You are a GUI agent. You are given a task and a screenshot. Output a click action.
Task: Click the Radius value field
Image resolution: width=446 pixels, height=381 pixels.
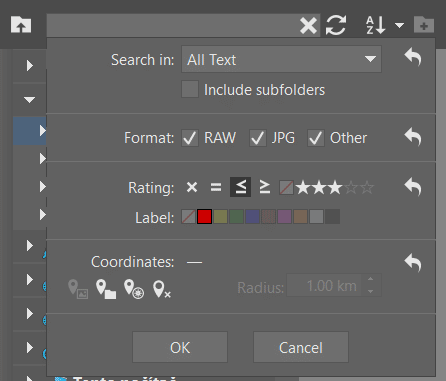tap(324, 286)
